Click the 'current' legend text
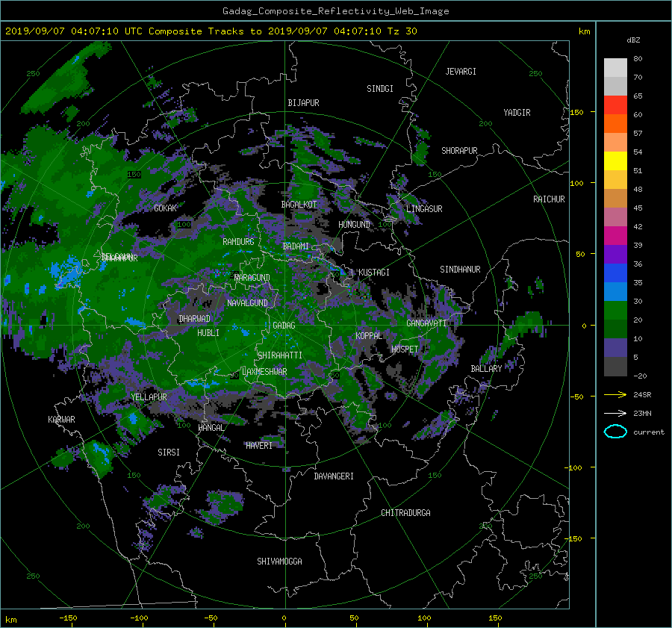672x628 pixels. [648, 432]
